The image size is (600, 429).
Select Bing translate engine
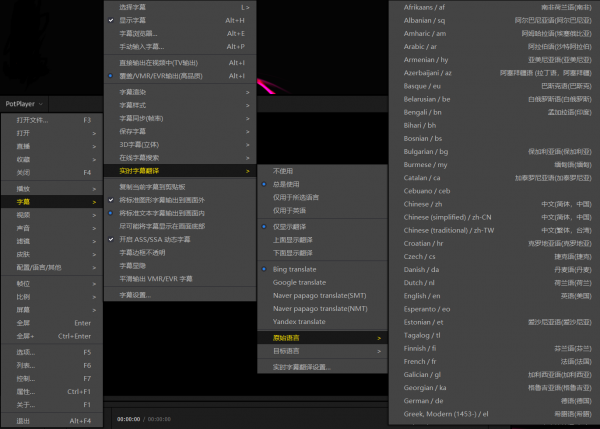[323, 269]
